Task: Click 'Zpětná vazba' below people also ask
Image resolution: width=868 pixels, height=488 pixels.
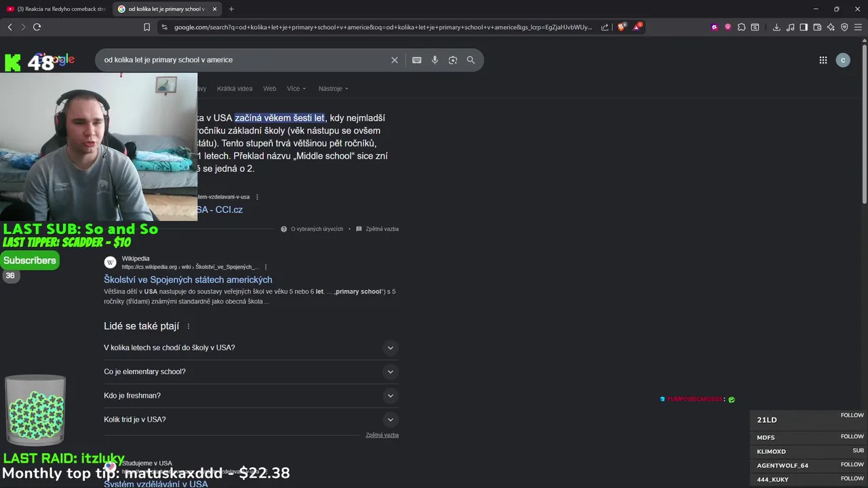Action: 382,435
